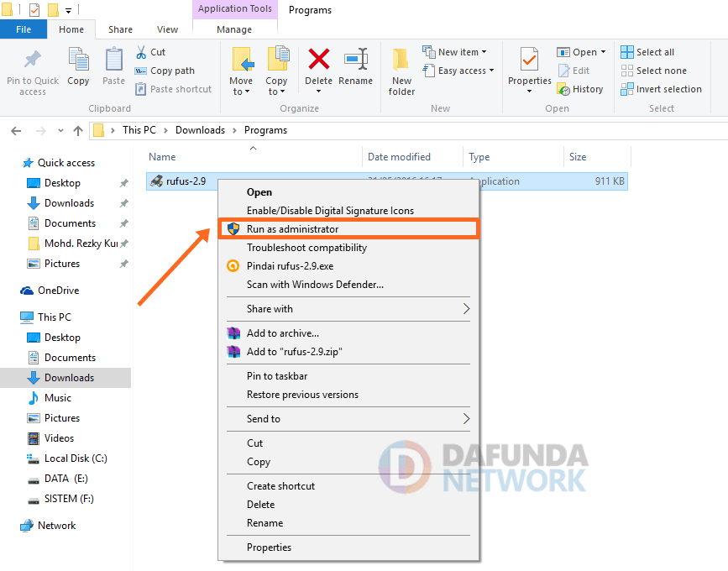Switch to the View ribbon tab
The height and width of the screenshot is (571, 728).
(x=167, y=29)
